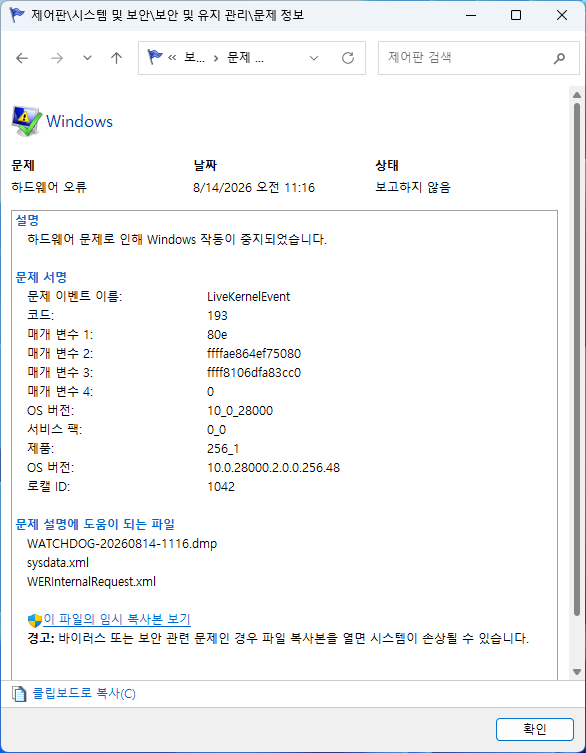Click 문제 설명에 도움이 되는 파일 heading
The image size is (586, 753).
click(95, 524)
